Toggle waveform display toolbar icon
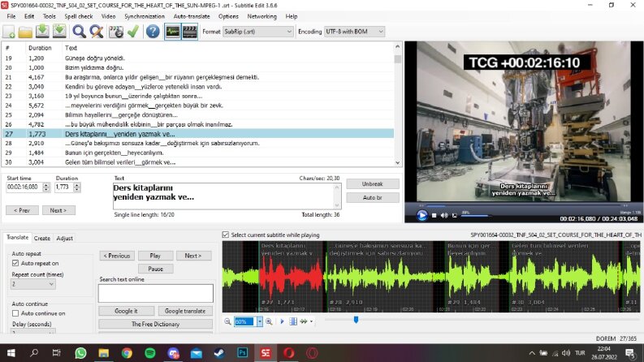The image size is (644, 362). point(172,32)
